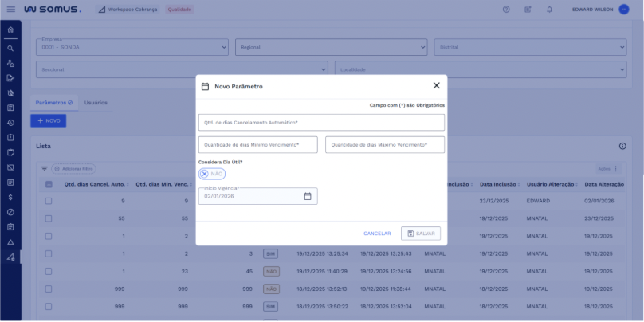Expand the Localidade dropdown

(622, 69)
